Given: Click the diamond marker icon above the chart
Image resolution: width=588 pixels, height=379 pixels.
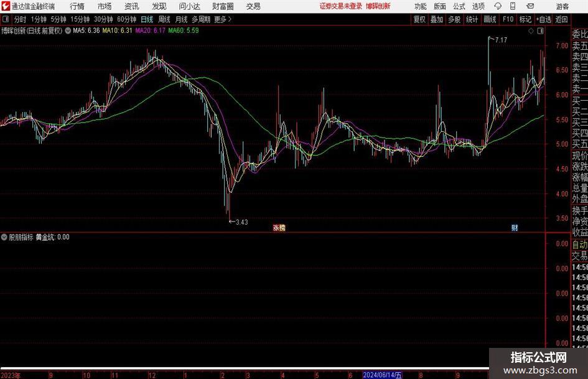Looking at the screenshot, I should click(531, 31).
